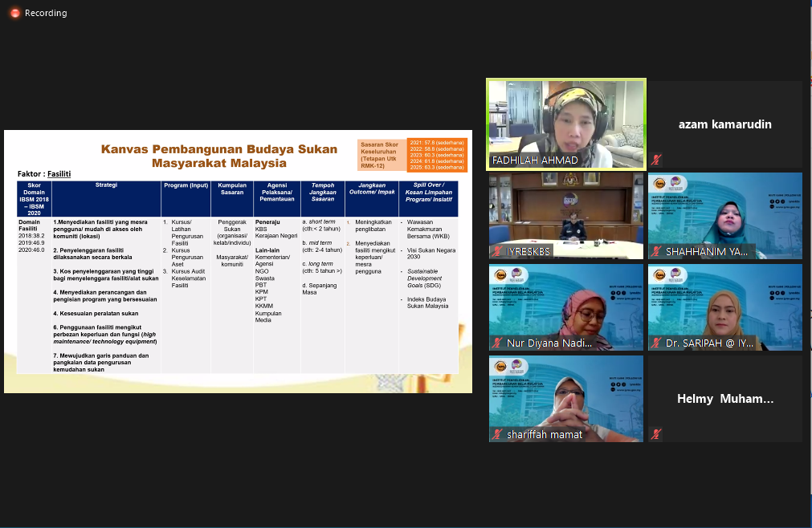The height and width of the screenshot is (528, 812).
Task: Click the orange Sasaran Skor Keseluruhan box
Action: point(382,156)
